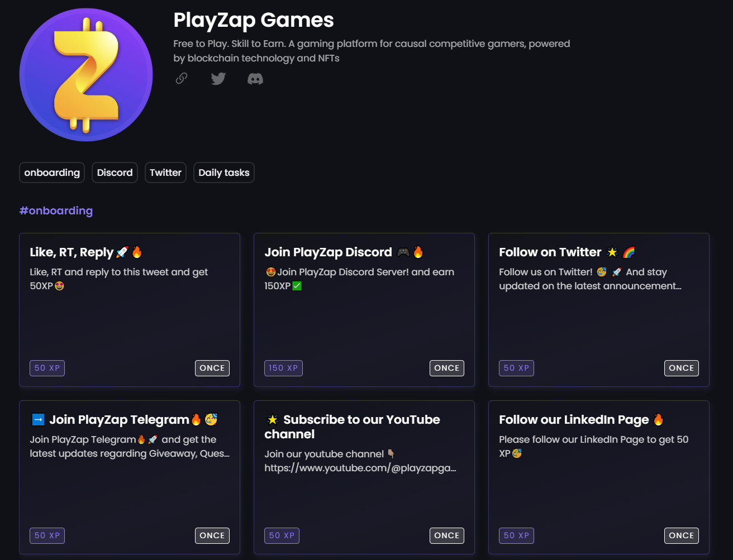
Task: Click the ONCE label on Follow on Twitter
Action: click(681, 368)
